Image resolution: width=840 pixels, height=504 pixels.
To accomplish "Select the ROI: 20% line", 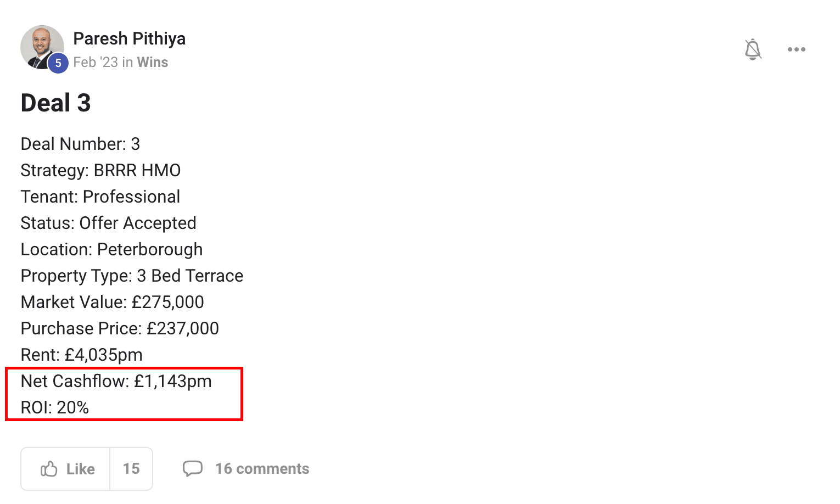I will [x=55, y=407].
